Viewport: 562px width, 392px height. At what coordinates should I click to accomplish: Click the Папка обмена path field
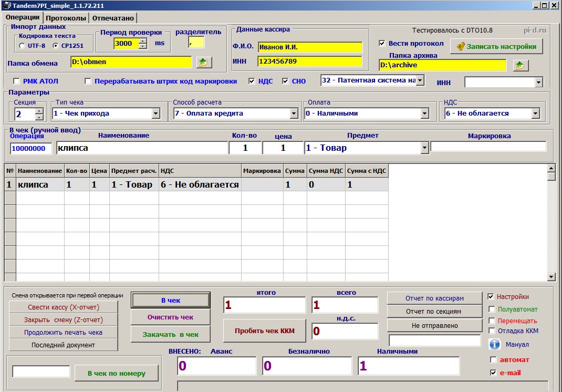click(131, 62)
